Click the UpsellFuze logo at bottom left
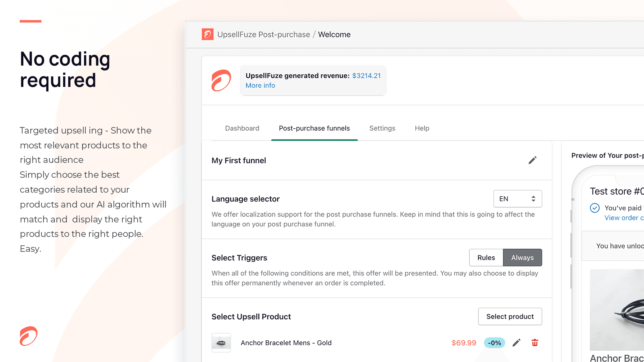The height and width of the screenshot is (362, 644). click(29, 336)
